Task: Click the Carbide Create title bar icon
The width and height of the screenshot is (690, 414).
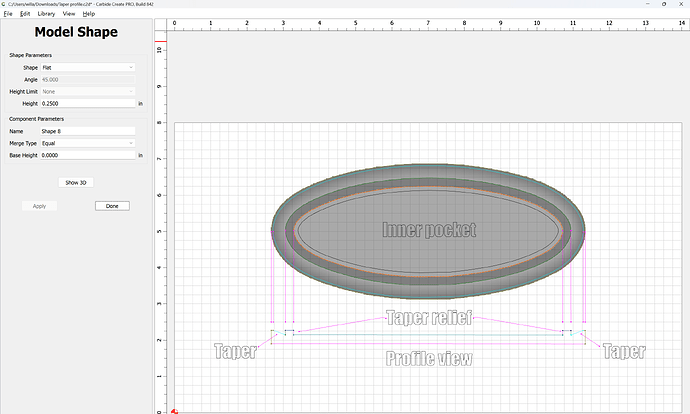Action: 5,4
